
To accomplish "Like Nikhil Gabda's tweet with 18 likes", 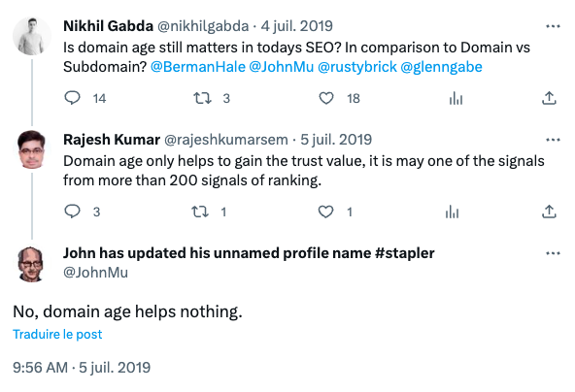I will click(326, 98).
